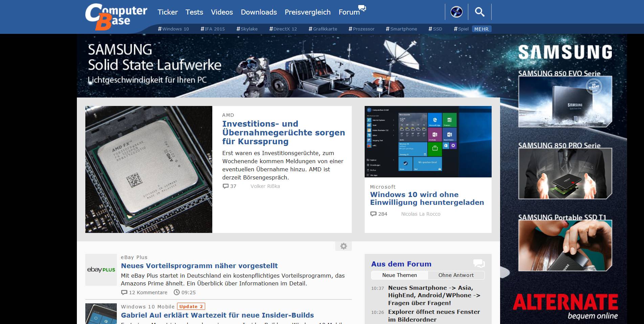The image size is (644, 324).
Task: Open headline Windows 10 wird ohne Einwilligung heruntergeladen
Action: [427, 198]
